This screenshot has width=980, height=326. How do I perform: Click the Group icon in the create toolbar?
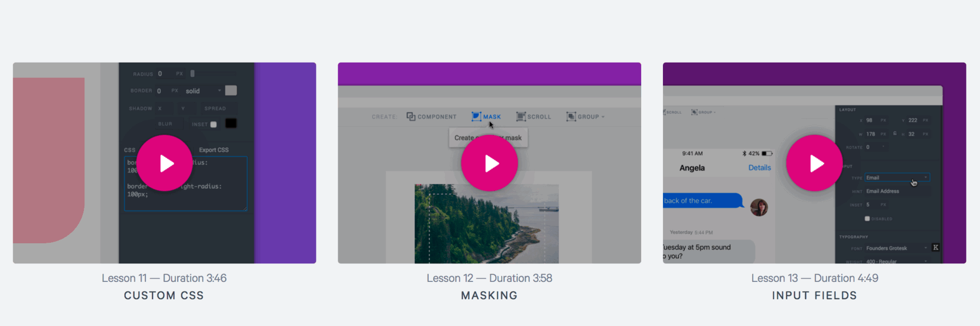(x=571, y=116)
